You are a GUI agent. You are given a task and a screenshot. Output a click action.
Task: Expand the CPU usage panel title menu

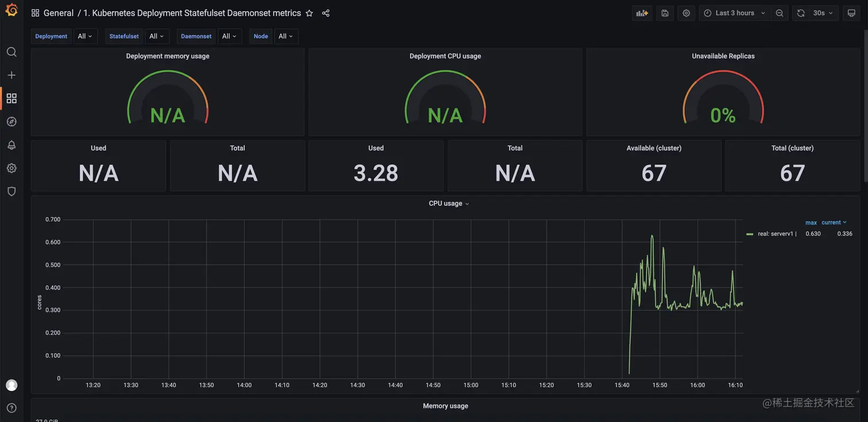point(449,203)
